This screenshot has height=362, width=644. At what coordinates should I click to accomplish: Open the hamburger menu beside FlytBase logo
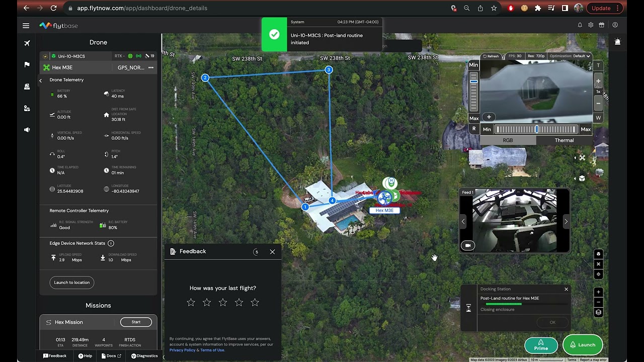coord(26,26)
